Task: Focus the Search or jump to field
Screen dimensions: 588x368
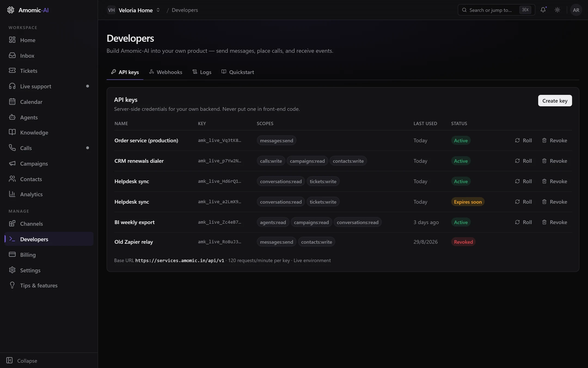Action: (496, 10)
